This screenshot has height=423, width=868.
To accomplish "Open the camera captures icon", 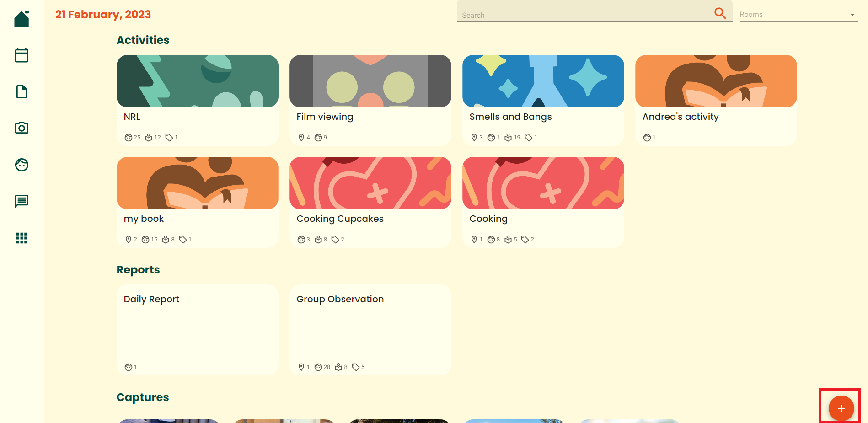I will click(21, 128).
